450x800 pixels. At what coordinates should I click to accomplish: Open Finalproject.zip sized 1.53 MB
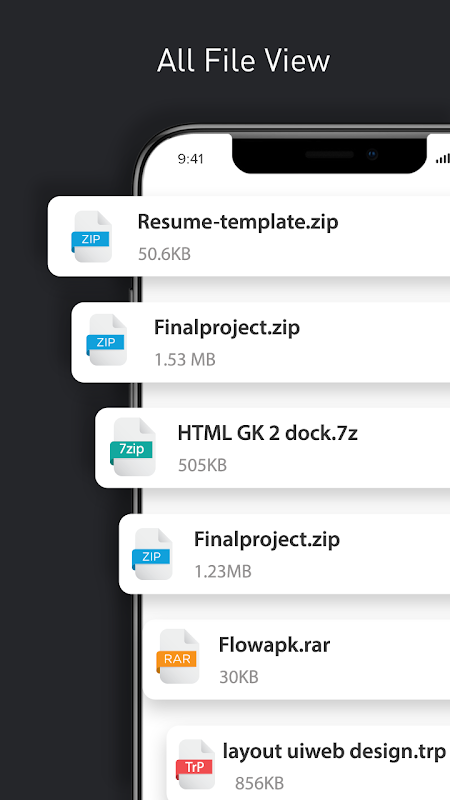click(x=227, y=328)
